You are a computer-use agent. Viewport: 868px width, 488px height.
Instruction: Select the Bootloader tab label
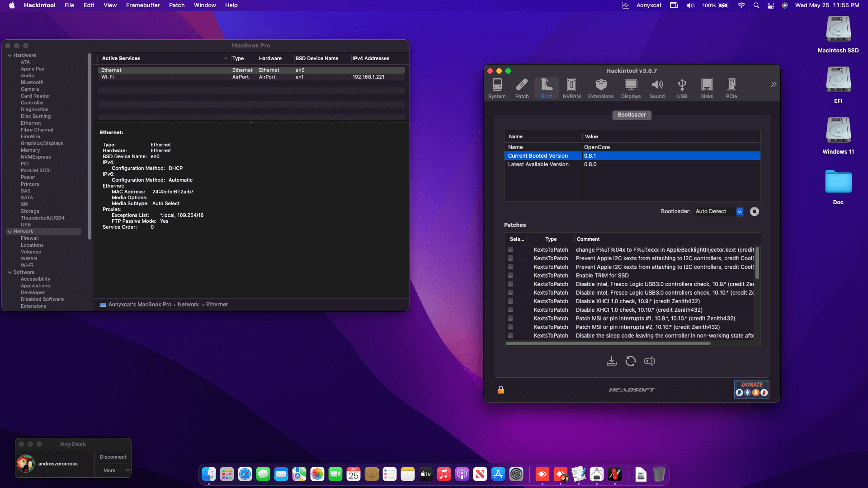pos(632,115)
